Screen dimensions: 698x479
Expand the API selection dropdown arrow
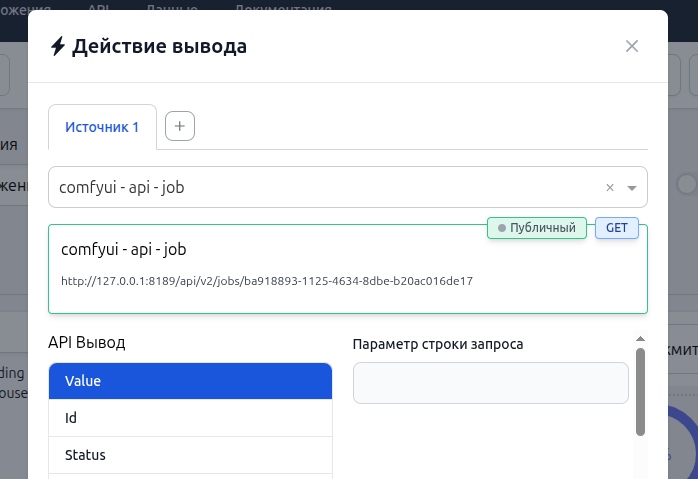tap(632, 188)
